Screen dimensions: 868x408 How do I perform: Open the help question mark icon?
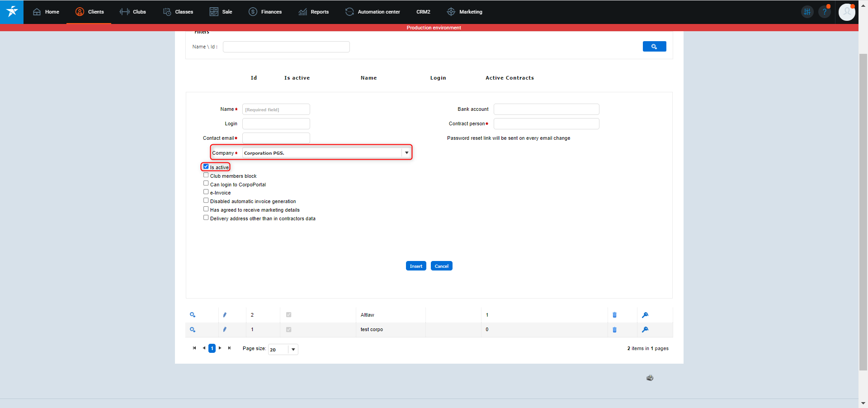[825, 12]
